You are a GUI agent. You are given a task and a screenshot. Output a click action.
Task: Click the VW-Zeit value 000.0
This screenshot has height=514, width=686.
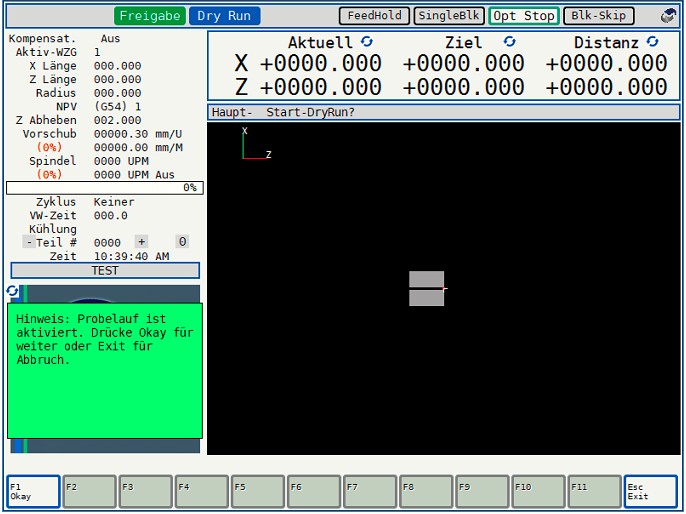tap(111, 216)
